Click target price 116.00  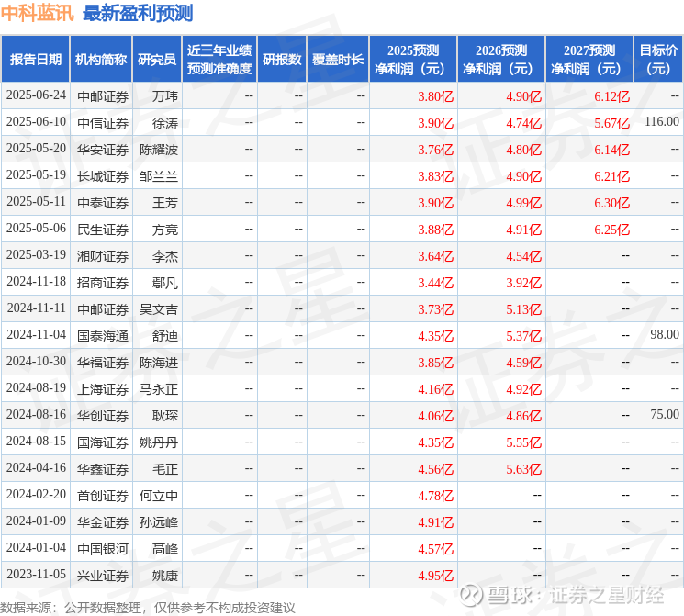662,122
